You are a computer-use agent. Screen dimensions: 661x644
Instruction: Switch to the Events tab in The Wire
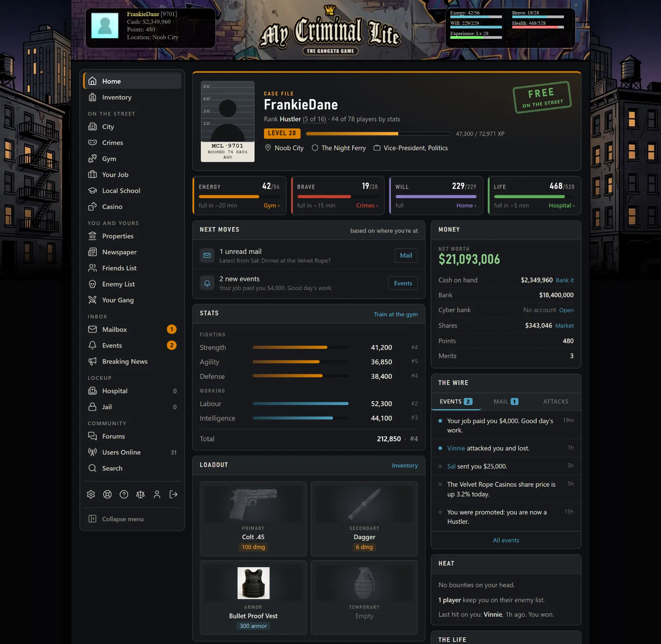[x=456, y=401]
